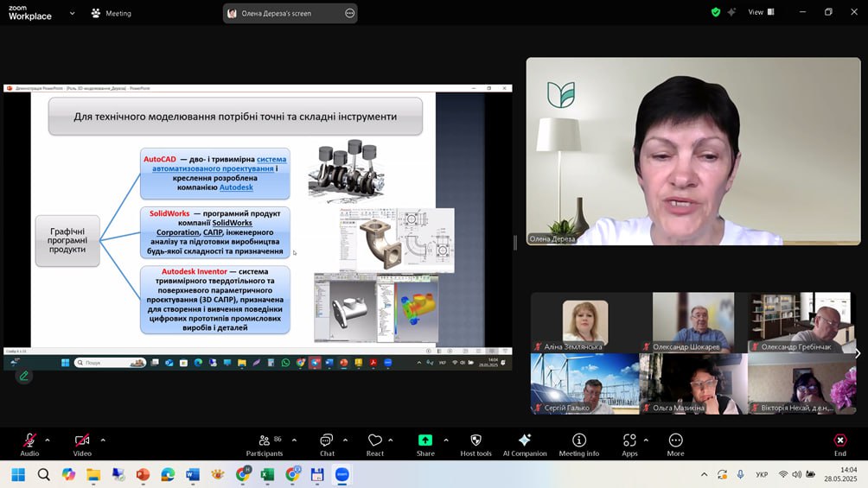
Task: Switch to Zoom app in taskbar
Action: pos(342,474)
